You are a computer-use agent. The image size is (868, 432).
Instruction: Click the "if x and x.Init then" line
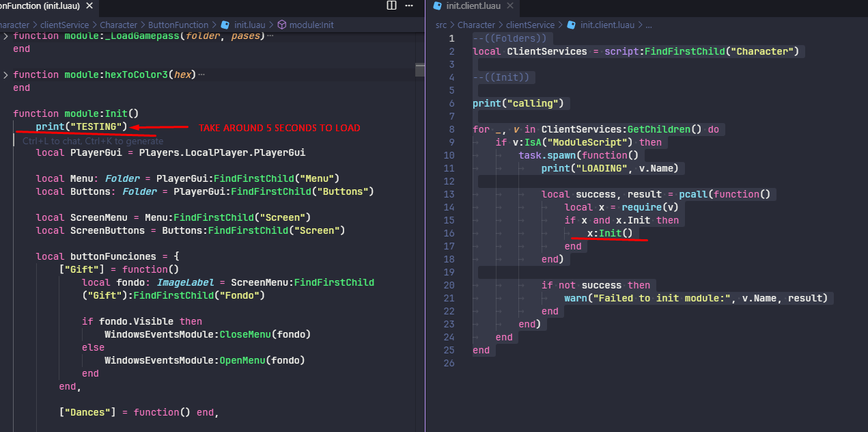621,220
